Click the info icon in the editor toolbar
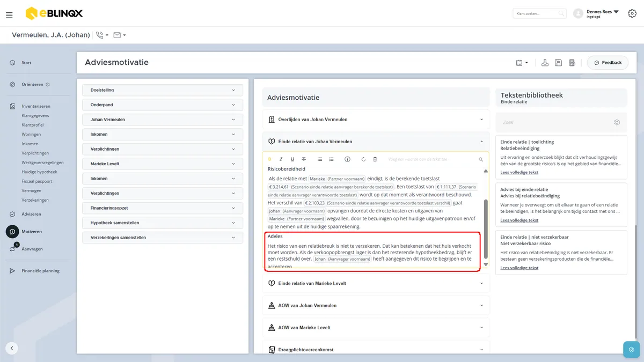The height and width of the screenshot is (362, 644). [x=347, y=159]
